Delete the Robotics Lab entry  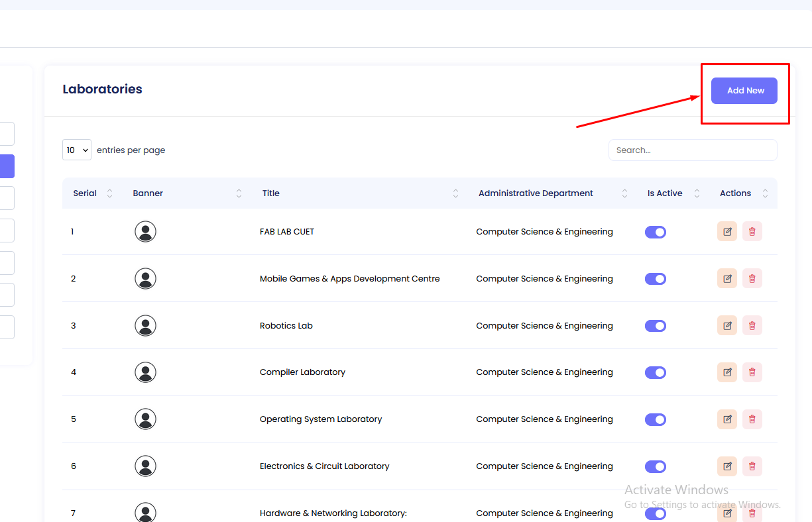pyautogui.click(x=752, y=326)
